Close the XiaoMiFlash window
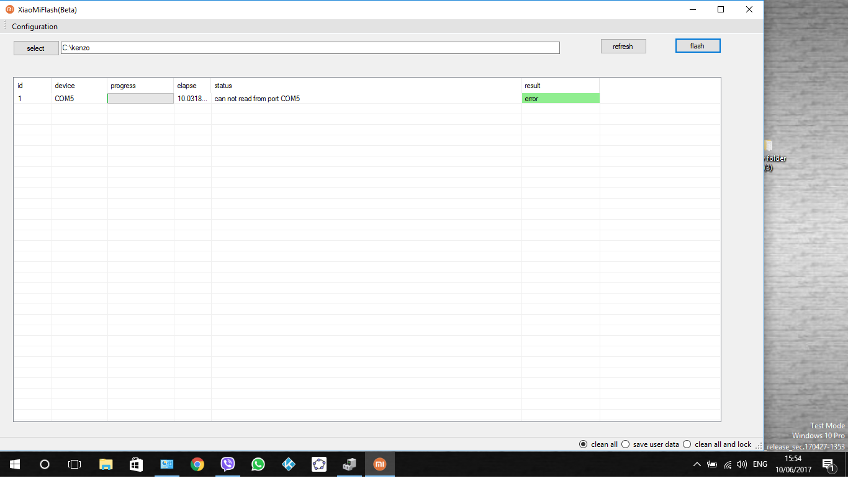The width and height of the screenshot is (848, 504). coord(749,9)
